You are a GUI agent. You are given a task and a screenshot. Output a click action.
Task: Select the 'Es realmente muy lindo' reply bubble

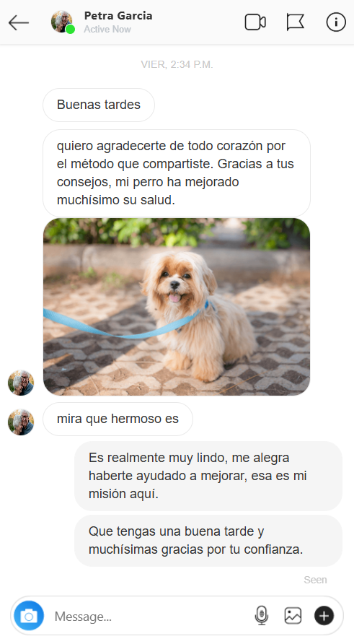pos(208,476)
